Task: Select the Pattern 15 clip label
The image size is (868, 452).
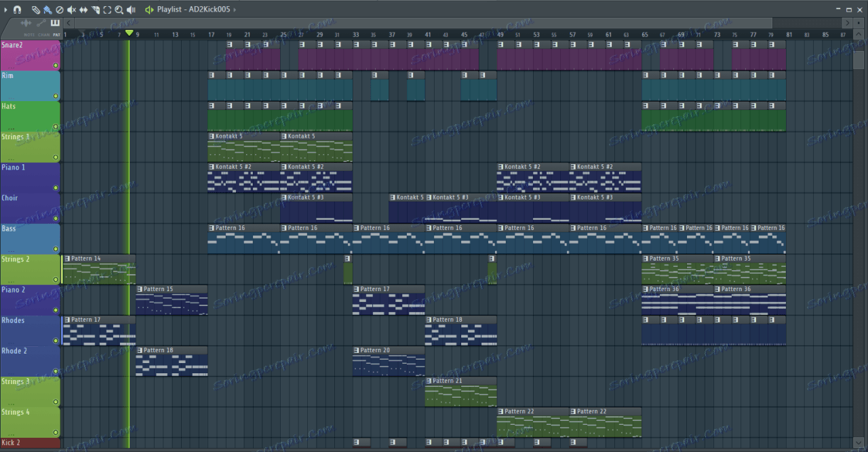Action: coord(159,289)
